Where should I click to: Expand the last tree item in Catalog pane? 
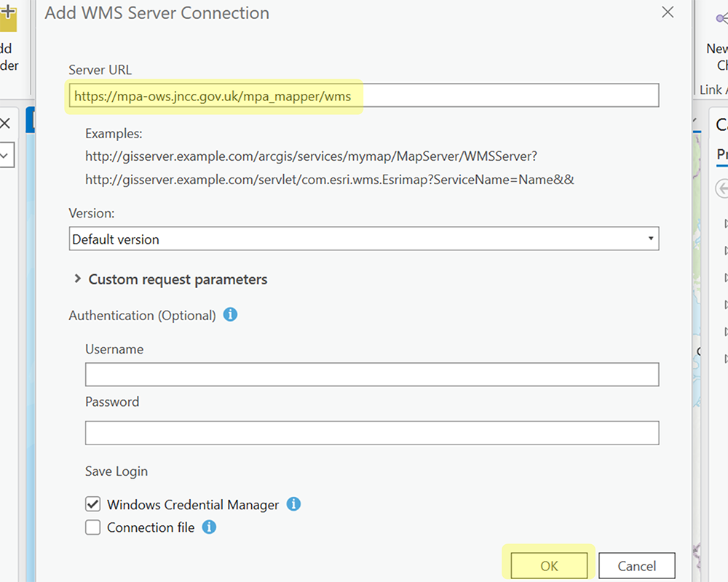[x=725, y=358]
